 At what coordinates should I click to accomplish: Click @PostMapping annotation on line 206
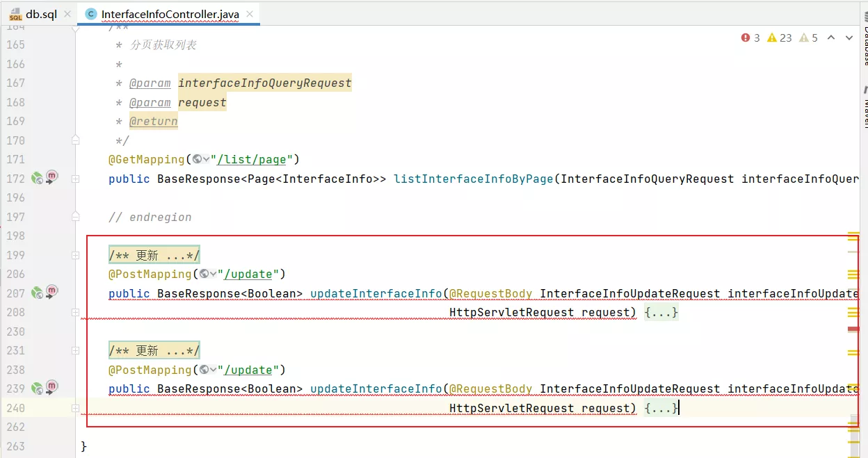click(150, 274)
